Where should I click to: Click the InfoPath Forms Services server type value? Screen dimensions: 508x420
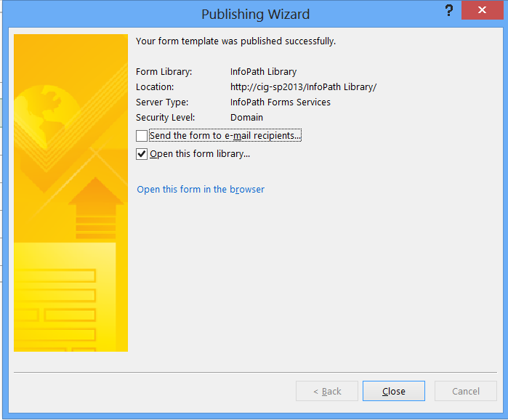(281, 102)
